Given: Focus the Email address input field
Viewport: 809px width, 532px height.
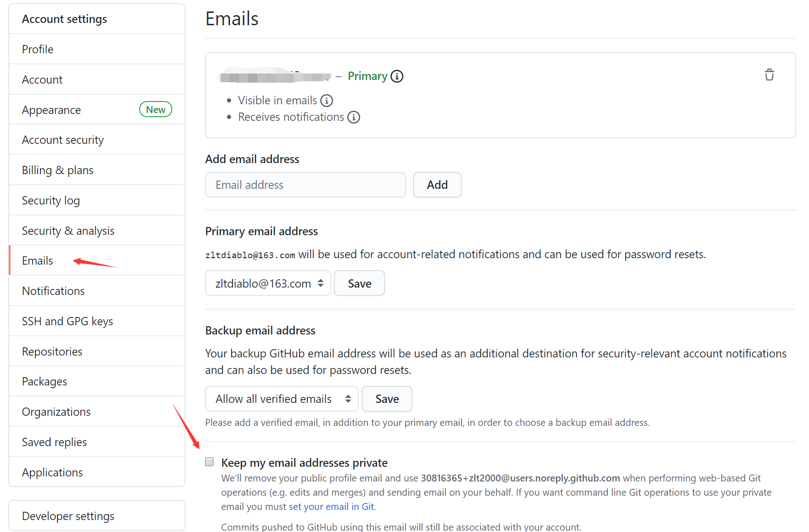Looking at the screenshot, I should point(305,185).
